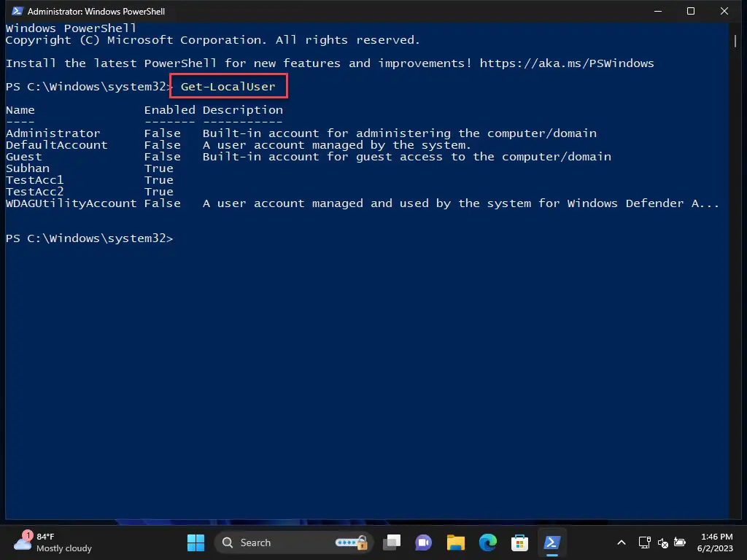The width and height of the screenshot is (747, 560).
Task: Click the Copyright Microsoft Corporation line
Action: pos(213,40)
